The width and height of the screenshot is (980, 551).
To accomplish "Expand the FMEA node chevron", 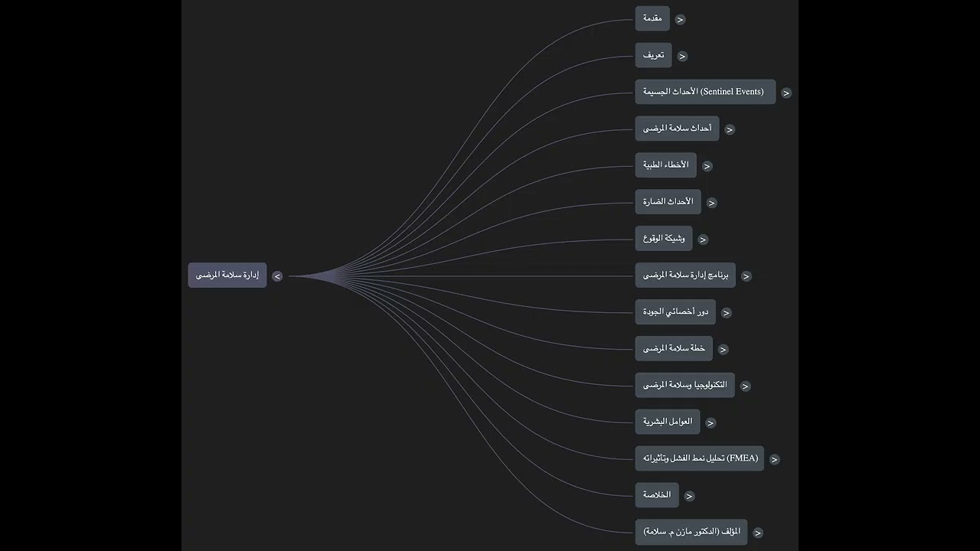I will click(775, 460).
